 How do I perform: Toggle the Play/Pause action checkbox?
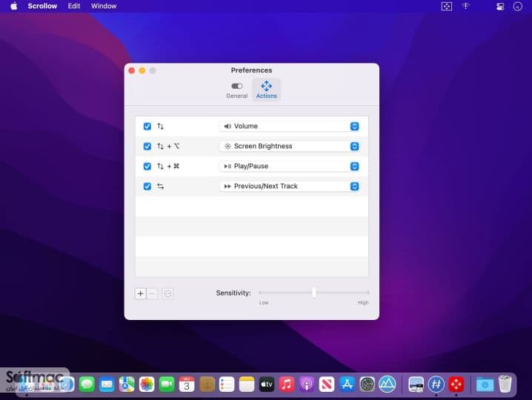pyautogui.click(x=147, y=166)
